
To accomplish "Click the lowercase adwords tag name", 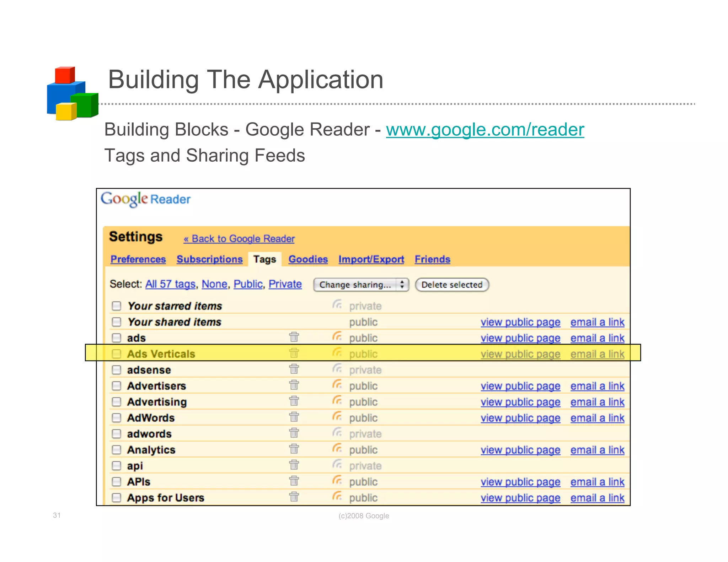I will click(149, 434).
